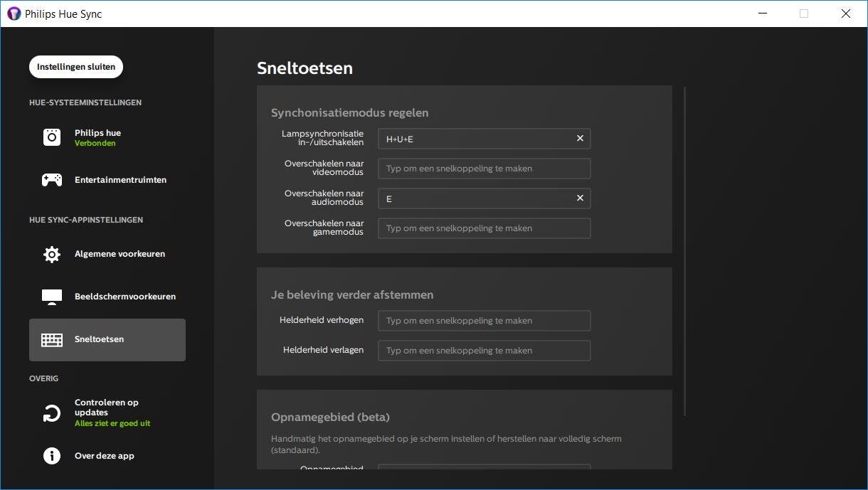Clear the H+U+E shortcut with X
This screenshot has height=490, width=868.
point(580,139)
